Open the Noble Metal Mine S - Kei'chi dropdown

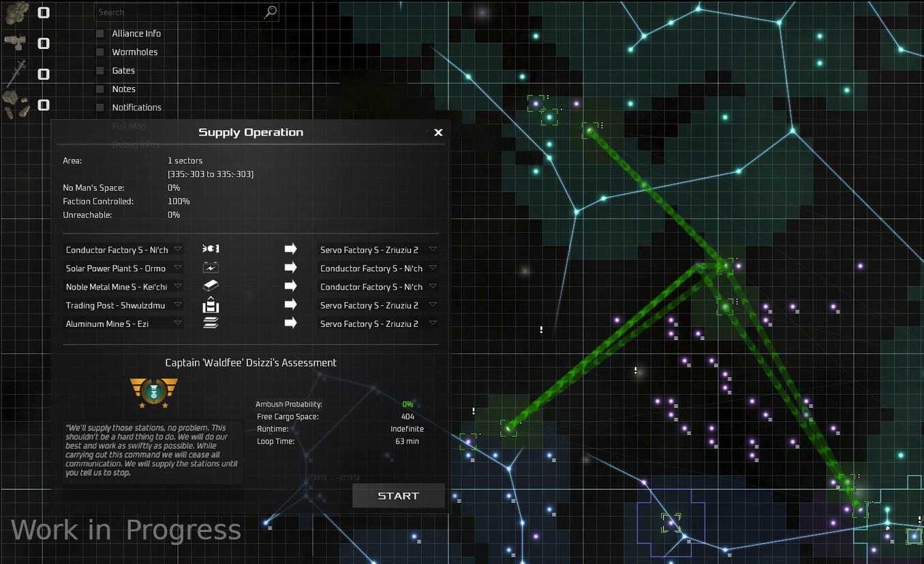[x=123, y=286]
